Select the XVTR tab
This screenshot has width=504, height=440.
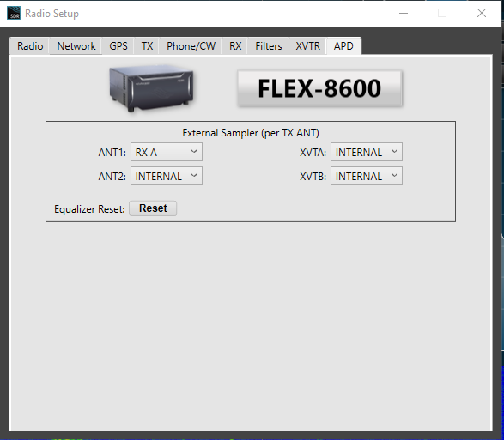click(308, 46)
